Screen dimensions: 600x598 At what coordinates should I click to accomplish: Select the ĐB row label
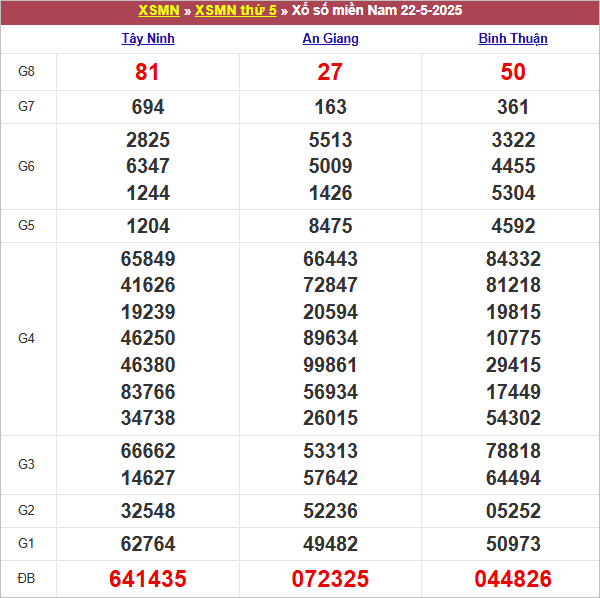[x=26, y=578]
